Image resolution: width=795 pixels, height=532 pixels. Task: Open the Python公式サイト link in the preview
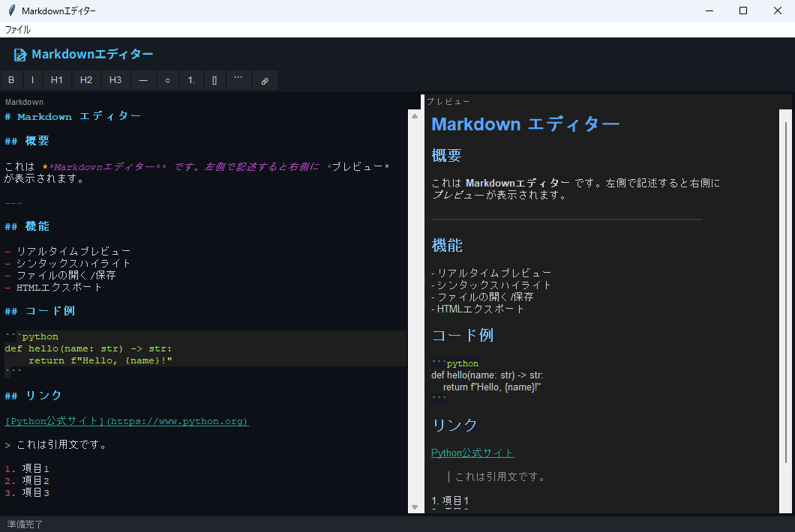coord(472,453)
